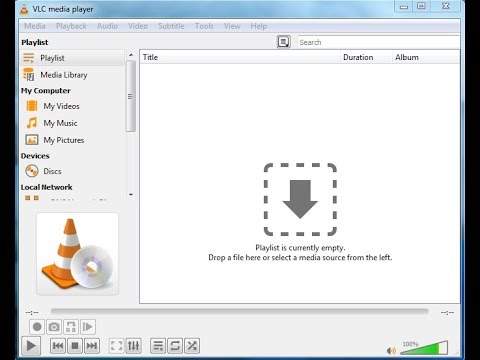
Task: Click the remaining time label
Action: (x=447, y=312)
